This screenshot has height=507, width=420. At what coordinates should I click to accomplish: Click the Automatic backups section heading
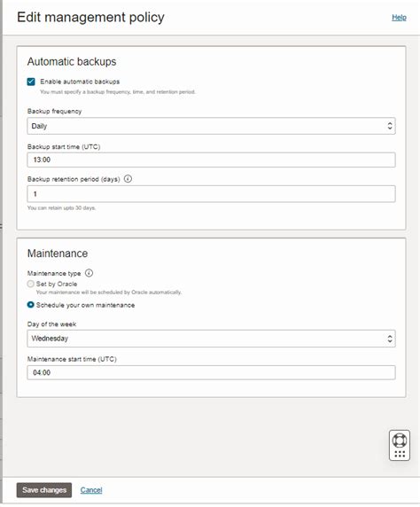[72, 61]
